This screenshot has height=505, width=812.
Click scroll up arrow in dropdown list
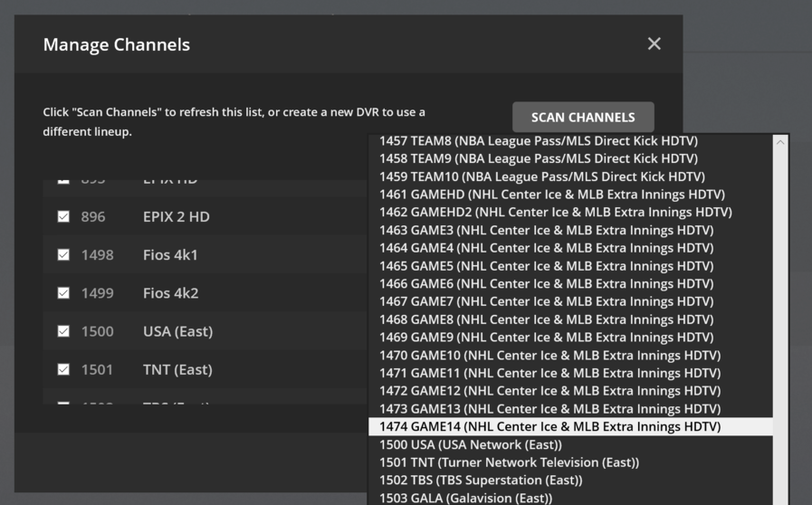point(780,142)
